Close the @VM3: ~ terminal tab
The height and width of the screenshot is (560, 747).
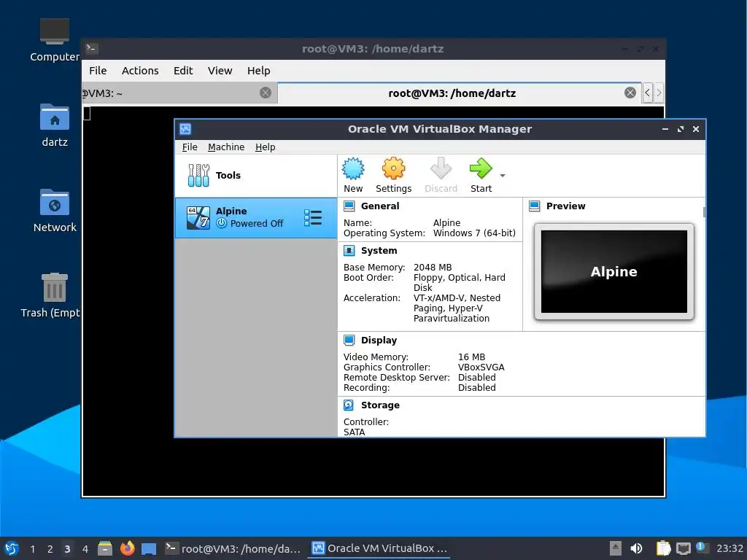click(266, 93)
